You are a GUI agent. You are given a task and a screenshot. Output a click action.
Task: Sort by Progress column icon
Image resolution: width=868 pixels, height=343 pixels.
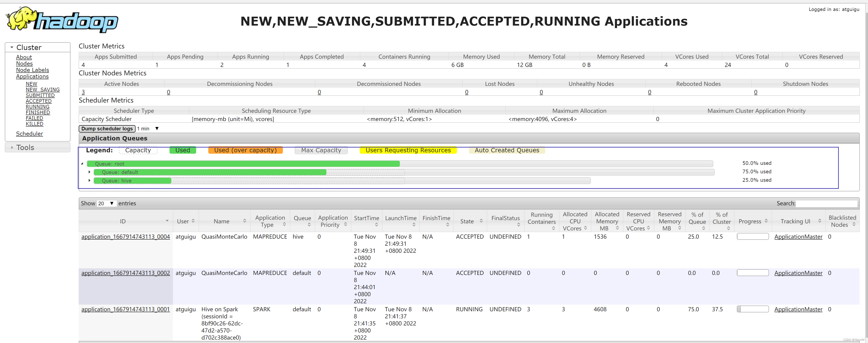766,221
